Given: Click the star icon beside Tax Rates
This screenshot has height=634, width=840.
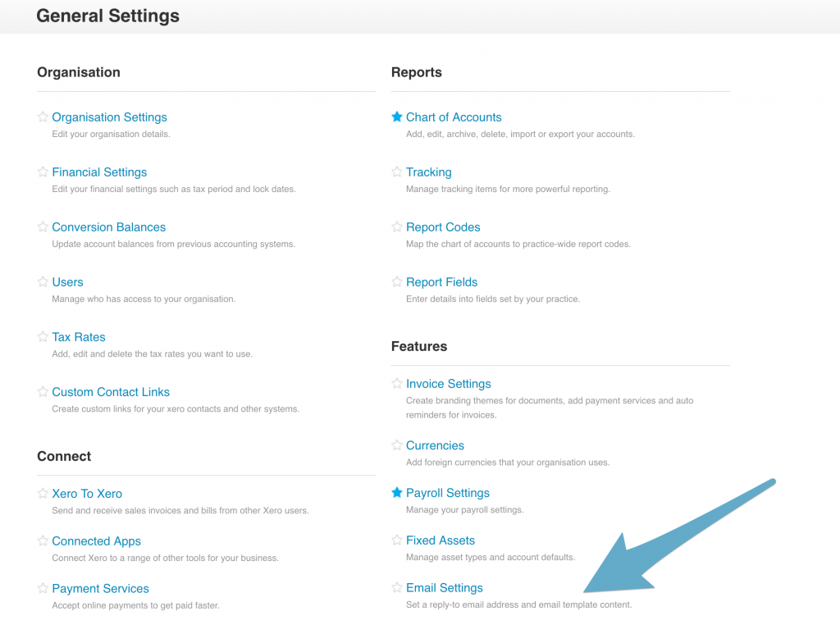Looking at the screenshot, I should (x=43, y=337).
